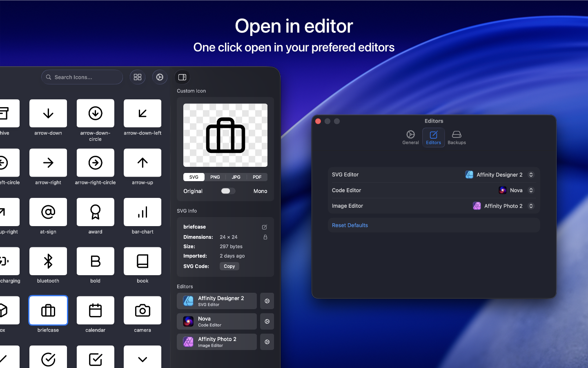The image size is (588, 368).
Task: Open briefcase in Nova code editor
Action: [217, 321]
